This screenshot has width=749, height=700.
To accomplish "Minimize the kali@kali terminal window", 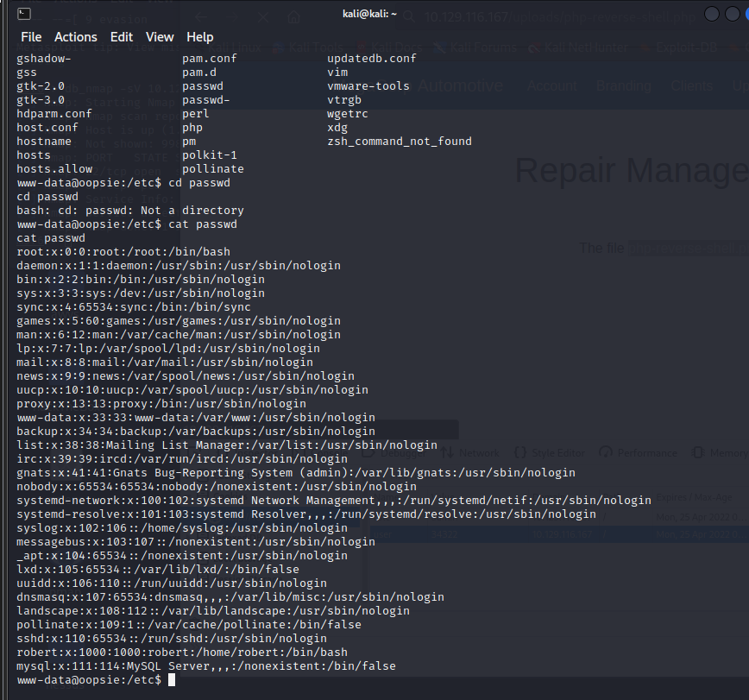I will coord(711,15).
